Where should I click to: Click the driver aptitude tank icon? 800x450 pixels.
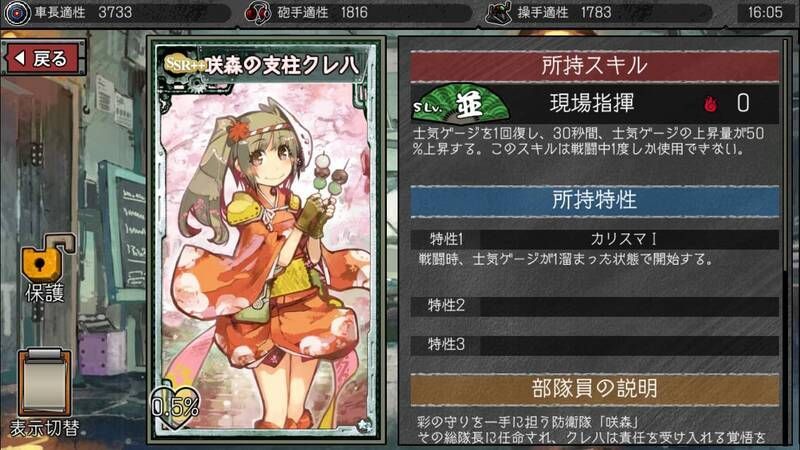pos(498,13)
